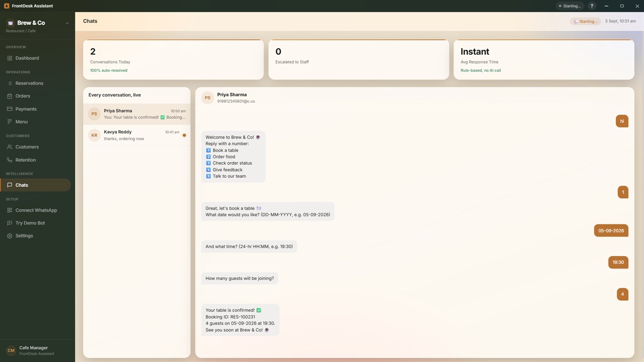This screenshot has width=644, height=362.
Task: Click the Reservations list icon
Action: (x=10, y=83)
